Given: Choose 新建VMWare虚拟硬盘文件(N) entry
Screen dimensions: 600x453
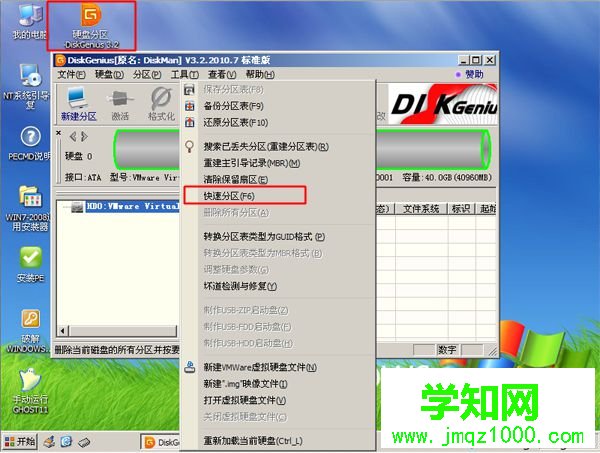Looking at the screenshot, I should click(x=279, y=367).
